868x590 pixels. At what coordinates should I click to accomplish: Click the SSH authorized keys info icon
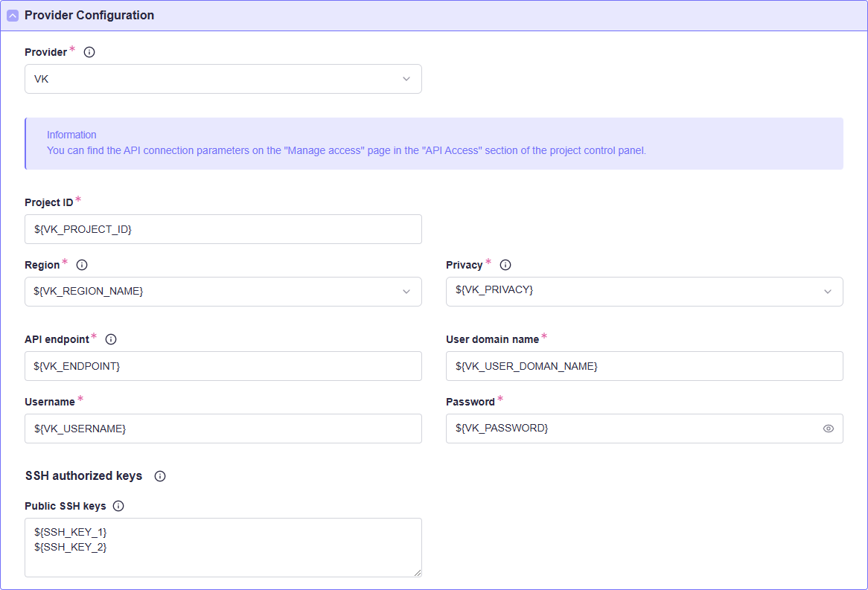pos(160,476)
